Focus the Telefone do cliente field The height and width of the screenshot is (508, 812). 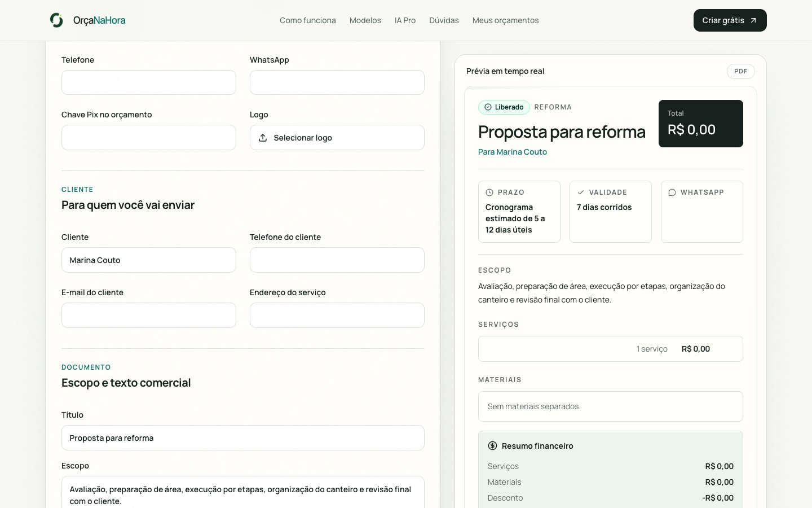337,260
